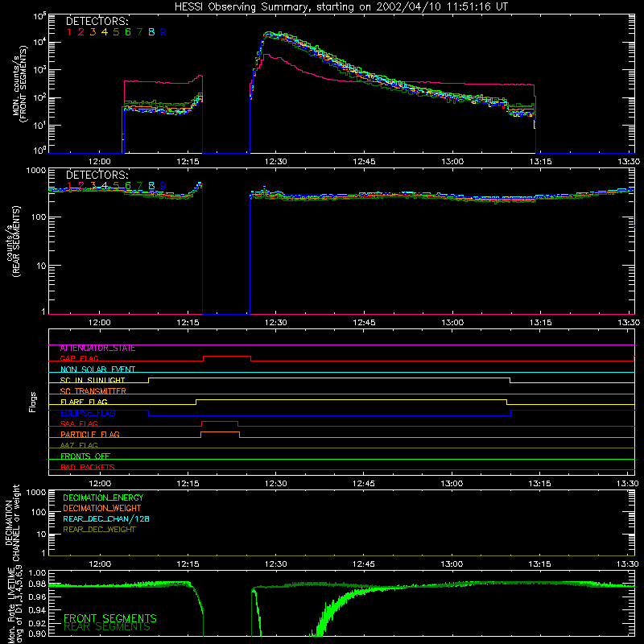Viewport: 644px width, 644px height.
Task: Select blue detector number 9 in the front plot legend
Action: click(x=163, y=32)
